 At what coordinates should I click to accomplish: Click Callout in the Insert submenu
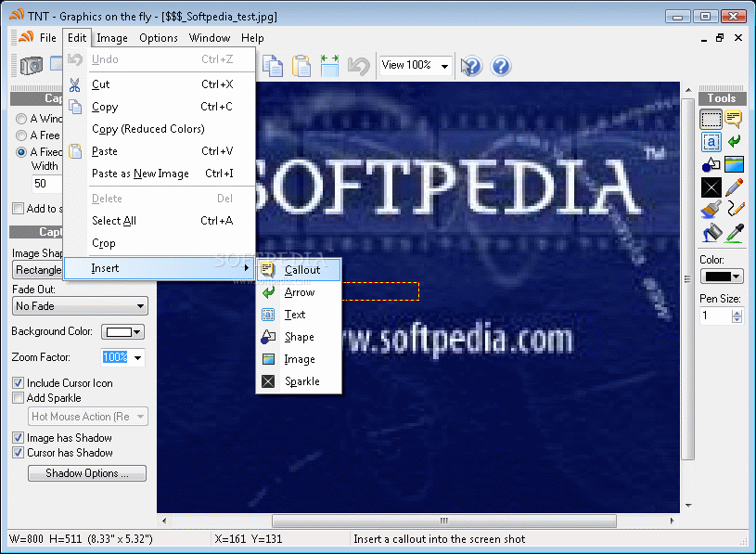299,270
